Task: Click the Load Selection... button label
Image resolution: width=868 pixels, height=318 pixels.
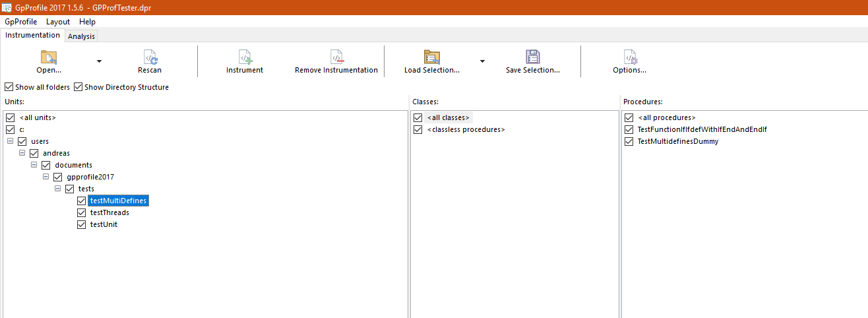Action: [432, 70]
